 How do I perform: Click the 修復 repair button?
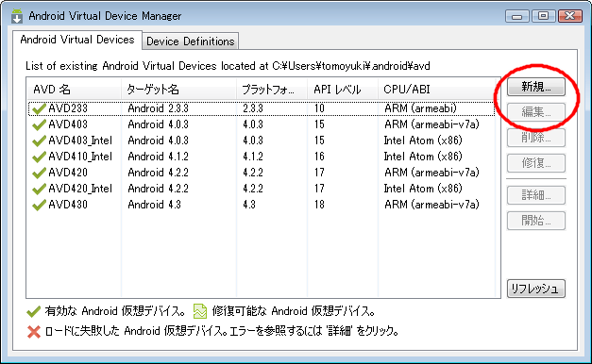(535, 163)
